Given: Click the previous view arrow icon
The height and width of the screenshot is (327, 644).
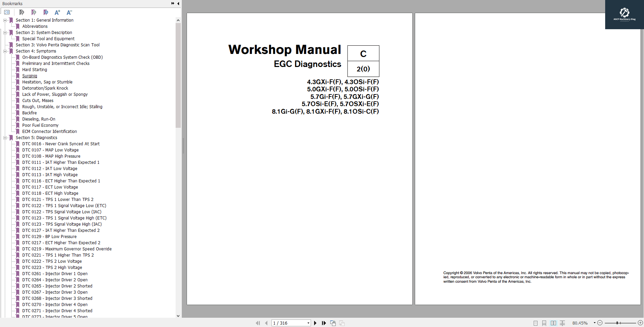Looking at the screenshot, I should (333, 323).
